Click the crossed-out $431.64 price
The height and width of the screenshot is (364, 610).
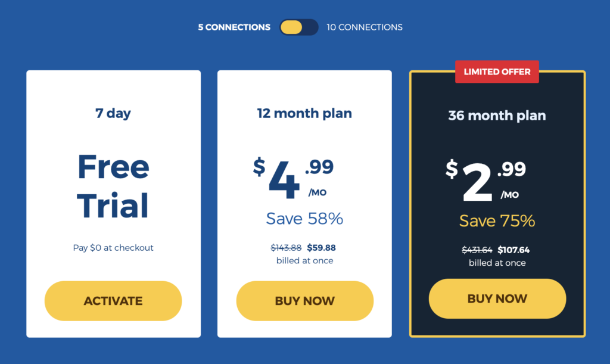click(477, 250)
